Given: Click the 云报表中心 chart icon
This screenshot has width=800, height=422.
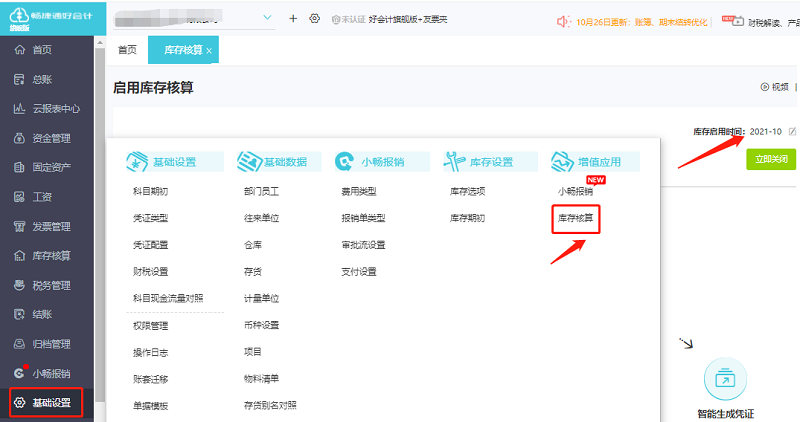Looking at the screenshot, I should pyautogui.click(x=19, y=109).
